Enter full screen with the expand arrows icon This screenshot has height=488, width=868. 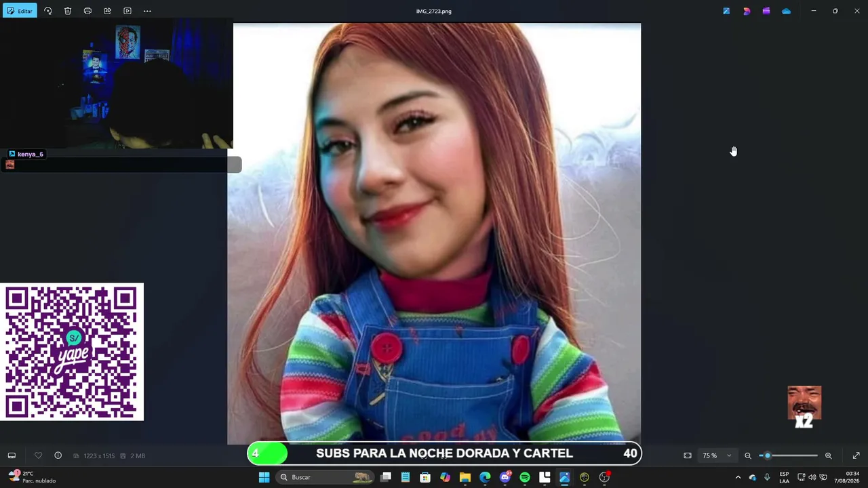pyautogui.click(x=856, y=455)
